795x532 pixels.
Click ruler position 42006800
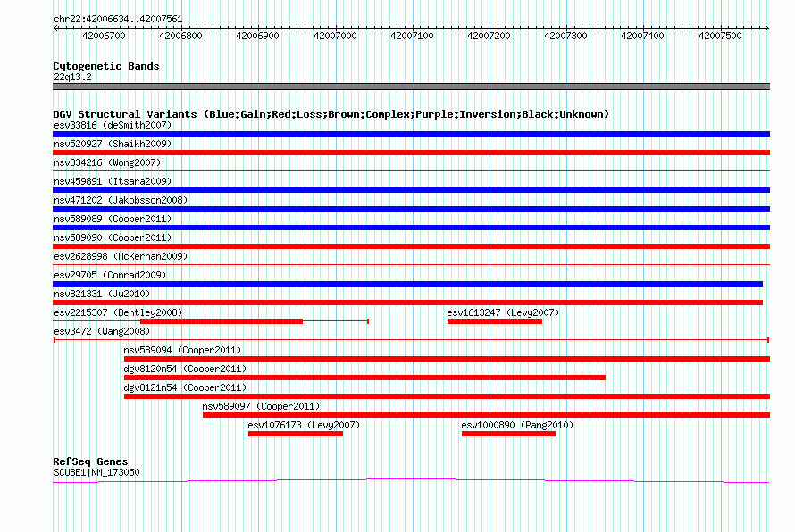(x=181, y=36)
